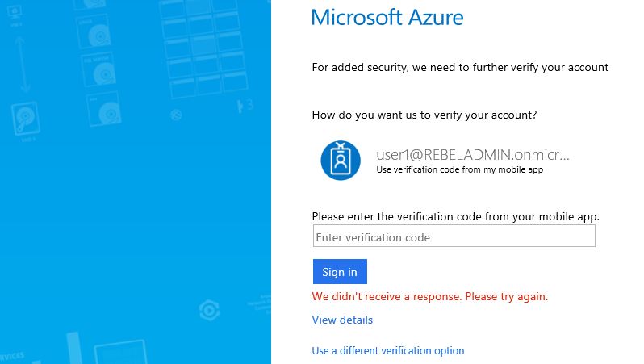
Task: Click the vertical double-headed arrow graphic
Action: (22, 64)
